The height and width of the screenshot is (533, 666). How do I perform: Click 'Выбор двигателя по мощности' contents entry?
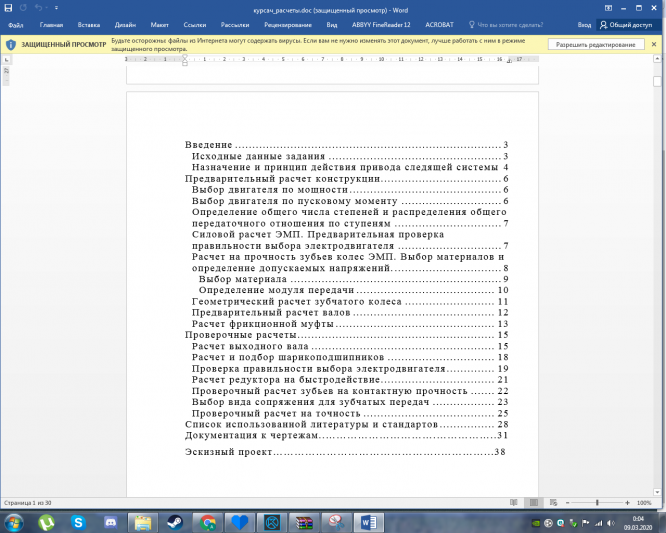[x=270, y=190]
